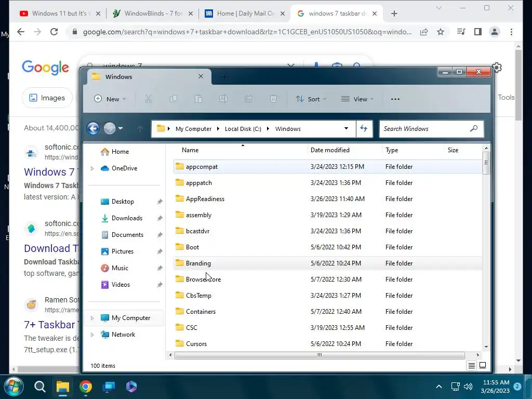Select the AppReadiness folder row

(327, 199)
